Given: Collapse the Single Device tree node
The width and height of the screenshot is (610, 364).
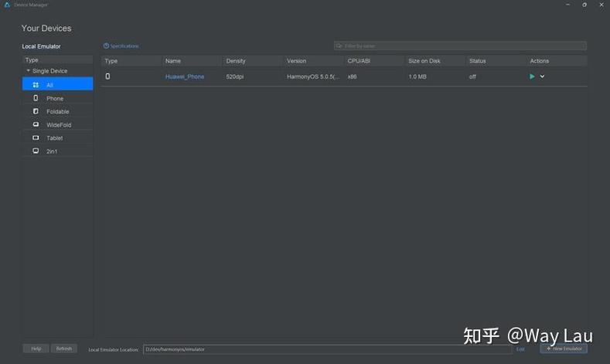Looking at the screenshot, I should [28, 71].
